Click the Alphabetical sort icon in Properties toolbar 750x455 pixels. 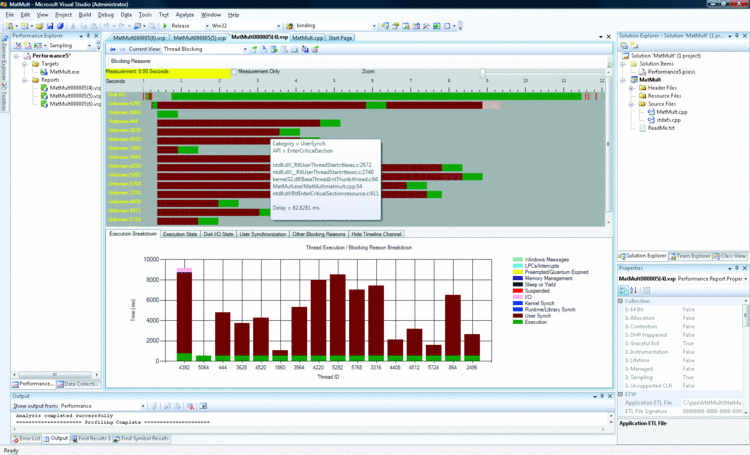click(633, 290)
